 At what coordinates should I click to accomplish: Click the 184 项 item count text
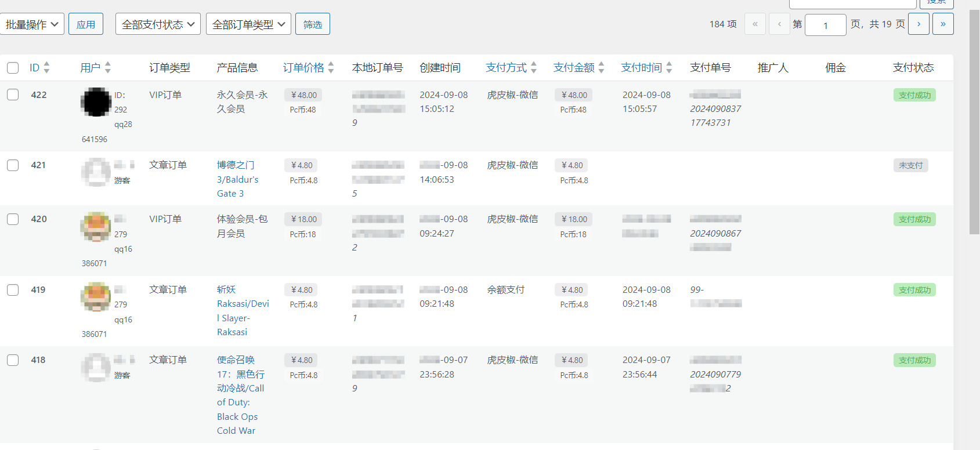[x=723, y=24]
